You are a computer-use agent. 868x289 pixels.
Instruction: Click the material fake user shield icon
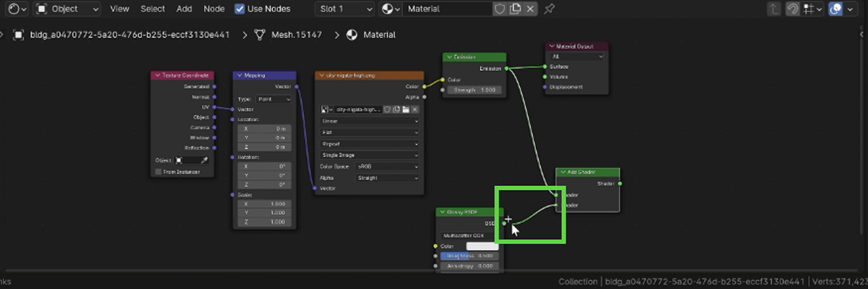[500, 9]
